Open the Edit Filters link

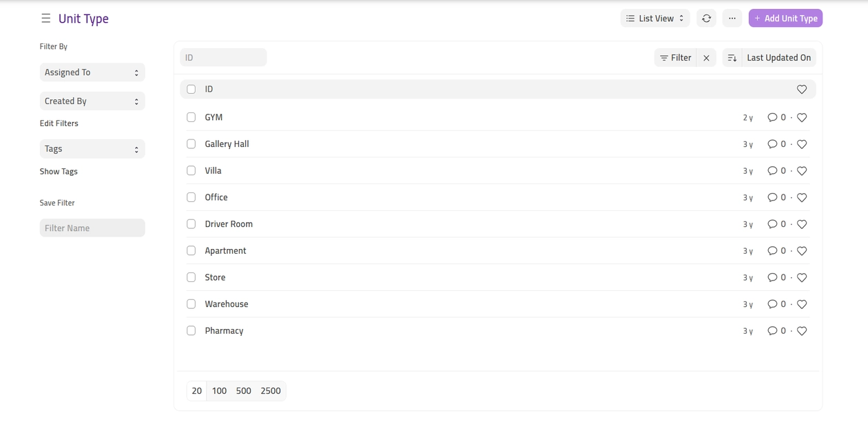59,123
